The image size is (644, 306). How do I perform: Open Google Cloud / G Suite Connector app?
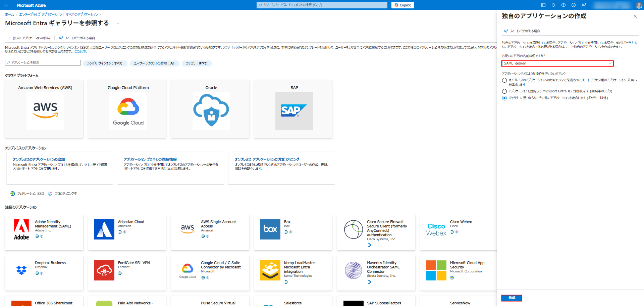click(210, 273)
